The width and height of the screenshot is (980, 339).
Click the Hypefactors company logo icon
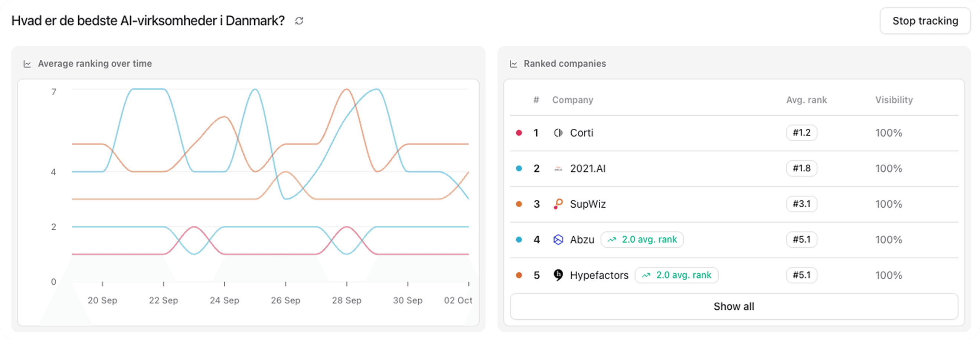[x=558, y=275]
